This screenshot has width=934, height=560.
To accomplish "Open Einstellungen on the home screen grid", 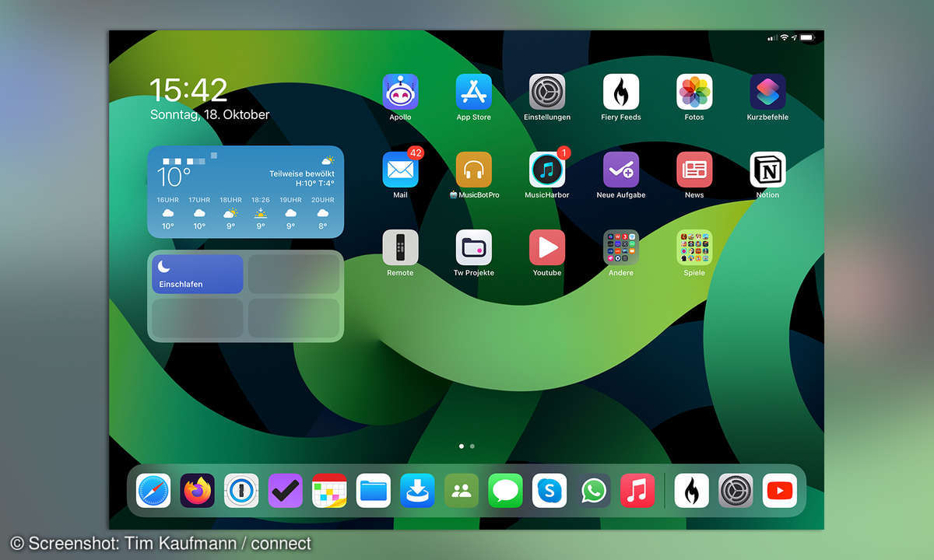I will (x=547, y=92).
